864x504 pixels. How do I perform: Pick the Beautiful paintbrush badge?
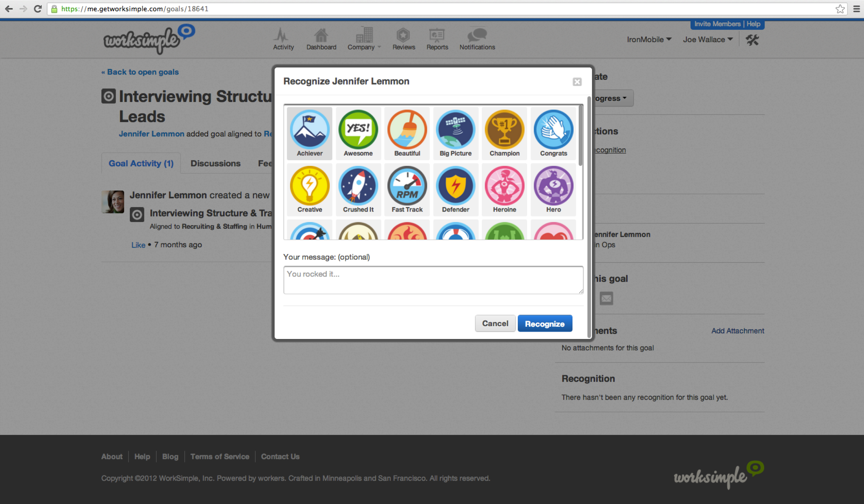[x=407, y=133]
